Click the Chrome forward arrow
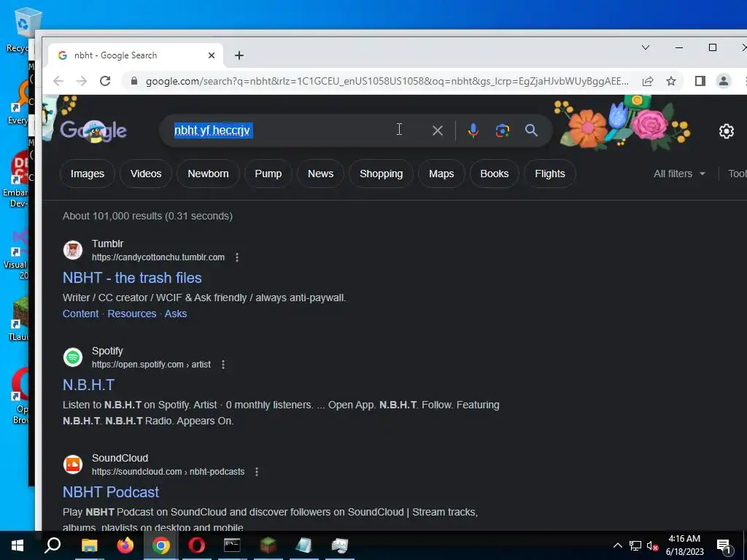Viewport: 747px width, 560px height. point(82,81)
